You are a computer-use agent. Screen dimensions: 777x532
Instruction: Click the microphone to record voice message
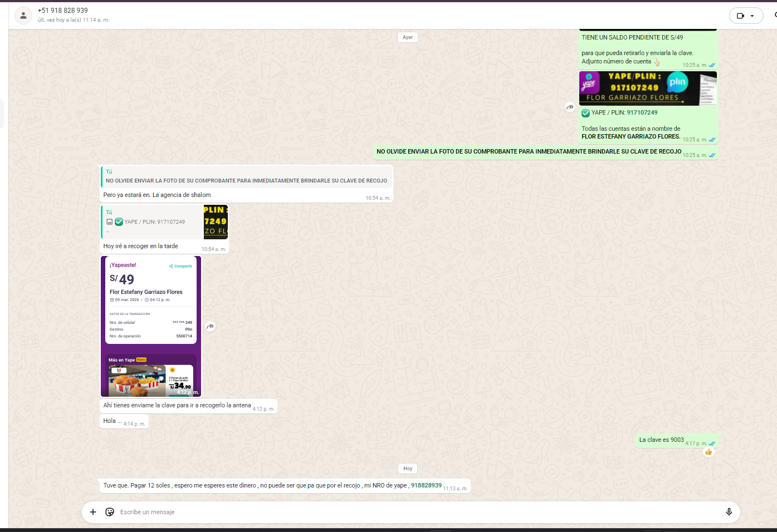click(x=729, y=512)
